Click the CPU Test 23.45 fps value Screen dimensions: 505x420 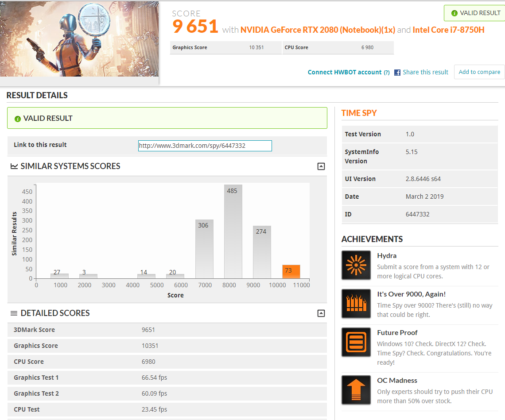pyautogui.click(x=154, y=409)
